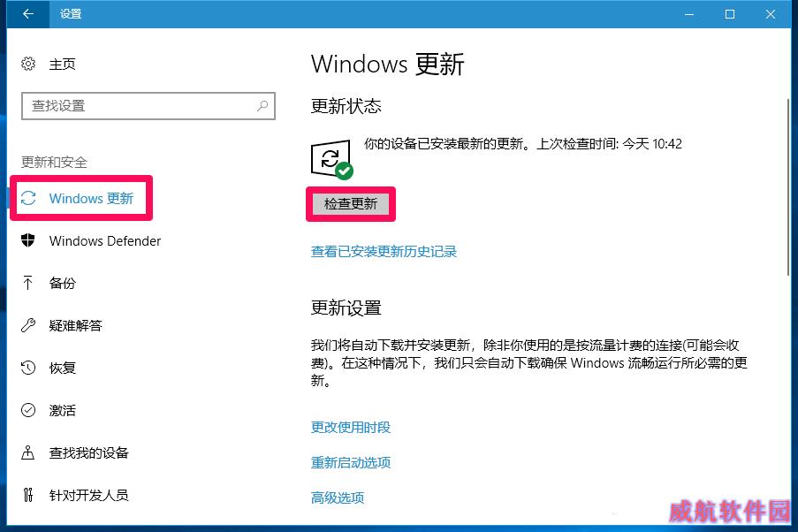Click the search magnifier icon
This screenshot has width=798, height=532.
click(262, 105)
